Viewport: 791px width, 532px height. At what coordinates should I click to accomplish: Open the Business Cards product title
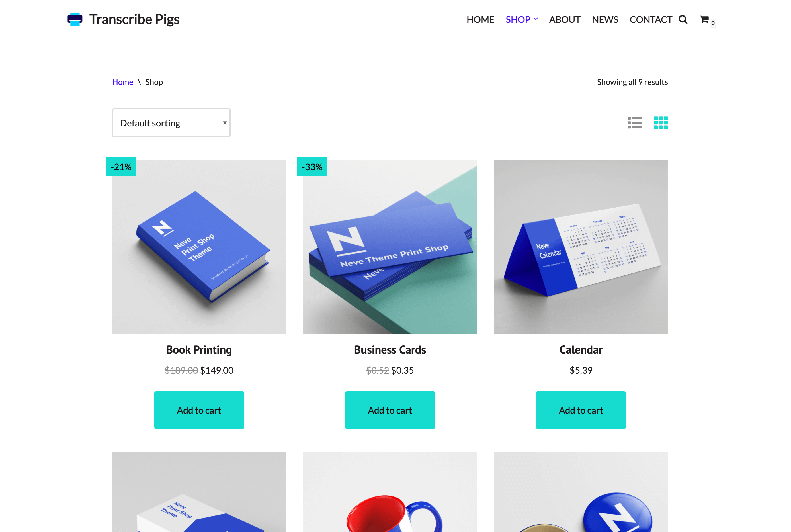pos(390,350)
